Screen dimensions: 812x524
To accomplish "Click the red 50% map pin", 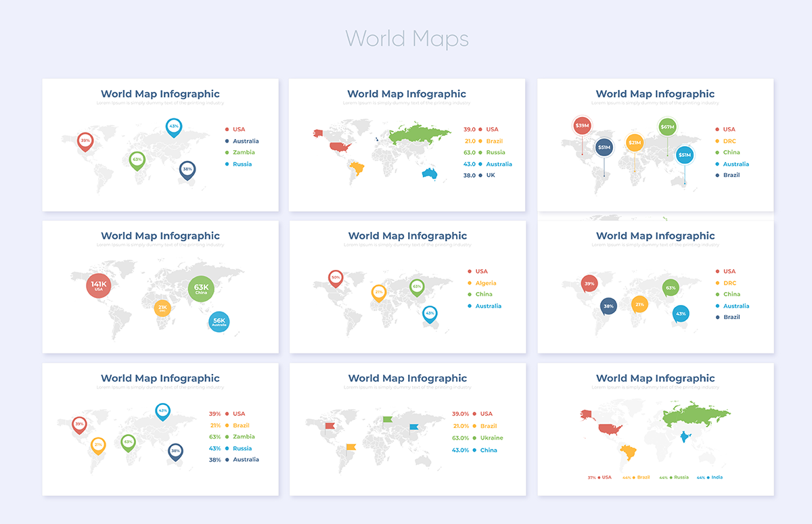I will tap(336, 277).
